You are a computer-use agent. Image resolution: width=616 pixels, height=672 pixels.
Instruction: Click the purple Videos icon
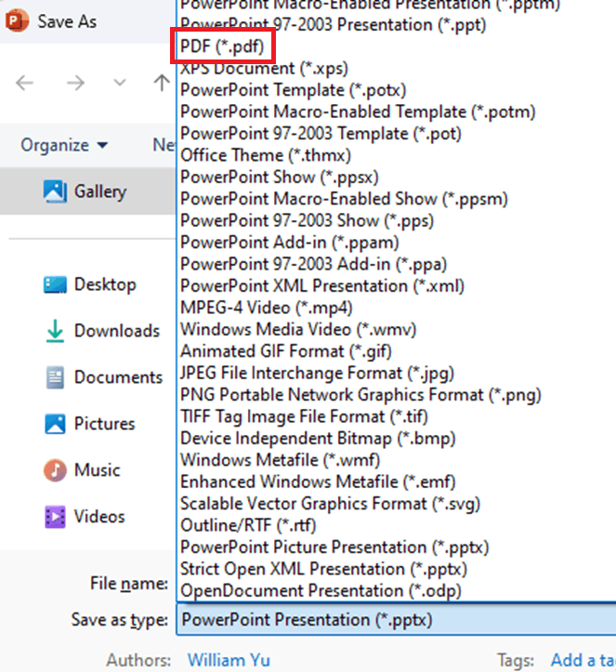click(x=55, y=517)
